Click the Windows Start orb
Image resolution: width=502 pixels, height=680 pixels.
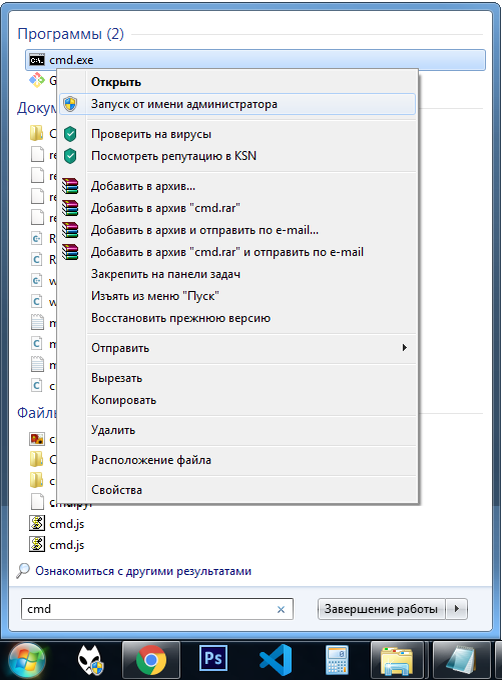(x=27, y=661)
